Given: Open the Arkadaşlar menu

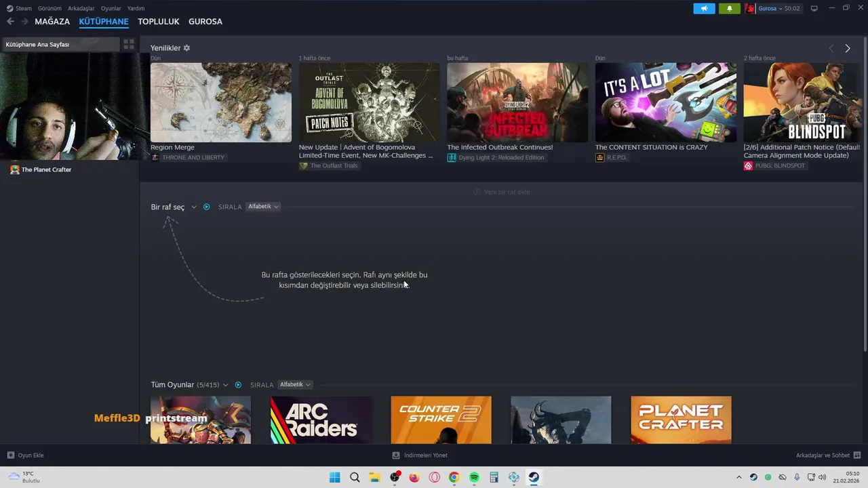Looking at the screenshot, I should (x=81, y=8).
